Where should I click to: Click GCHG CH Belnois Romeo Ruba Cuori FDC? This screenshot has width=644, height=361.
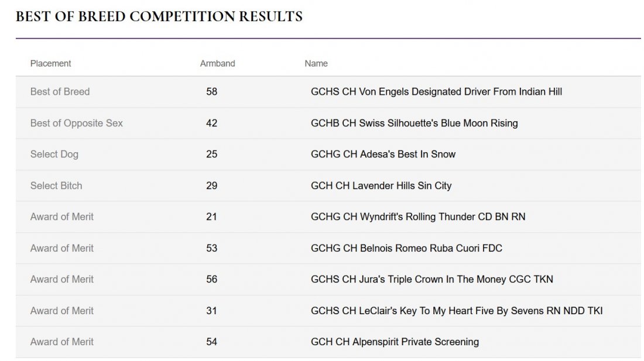click(406, 248)
